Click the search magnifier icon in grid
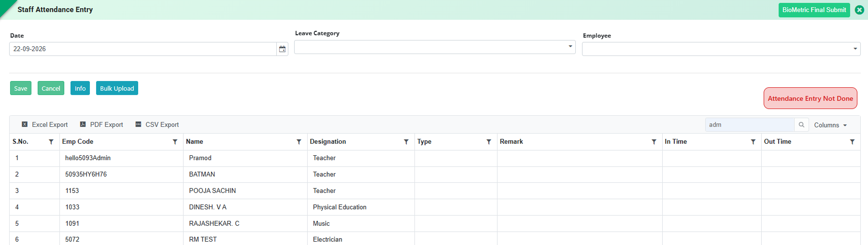The width and height of the screenshot is (868, 245). coord(801,125)
